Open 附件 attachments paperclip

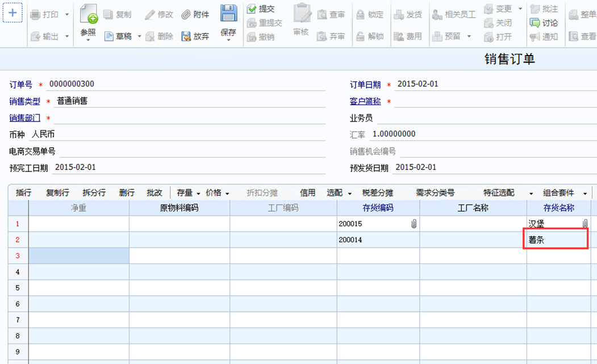click(186, 15)
